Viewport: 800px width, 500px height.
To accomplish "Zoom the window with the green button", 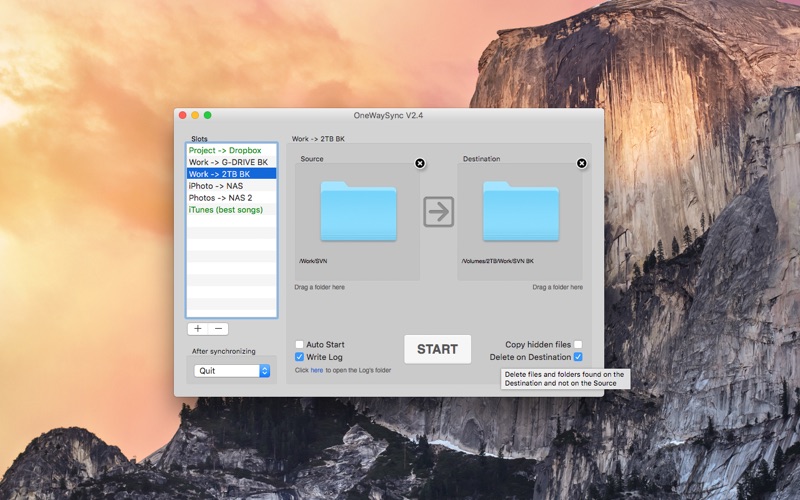I will click(208, 115).
